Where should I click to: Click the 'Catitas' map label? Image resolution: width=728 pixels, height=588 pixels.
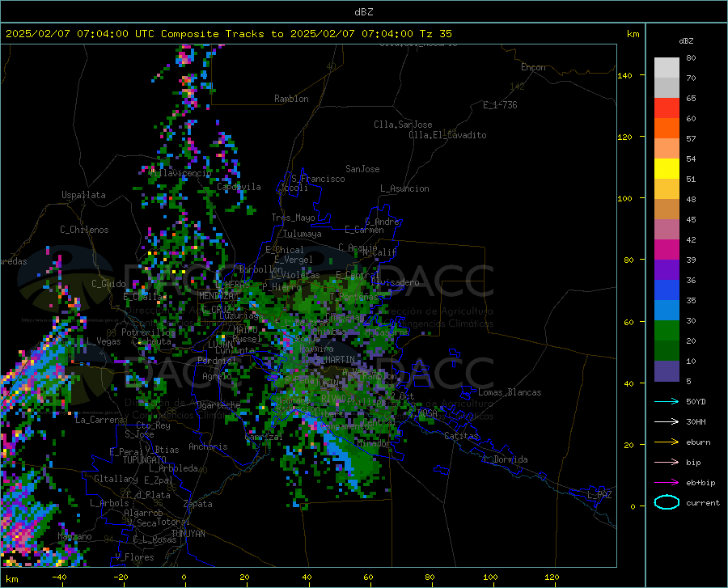(461, 436)
